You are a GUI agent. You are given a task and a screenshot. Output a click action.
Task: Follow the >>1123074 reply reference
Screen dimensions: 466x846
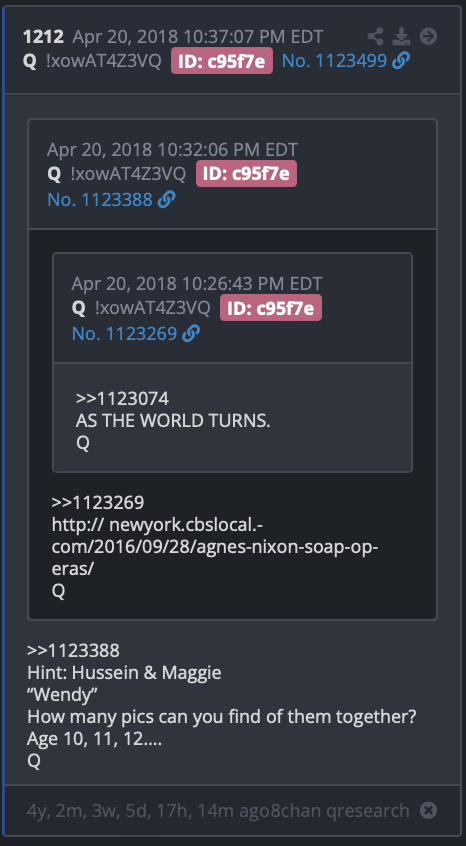[122, 399]
